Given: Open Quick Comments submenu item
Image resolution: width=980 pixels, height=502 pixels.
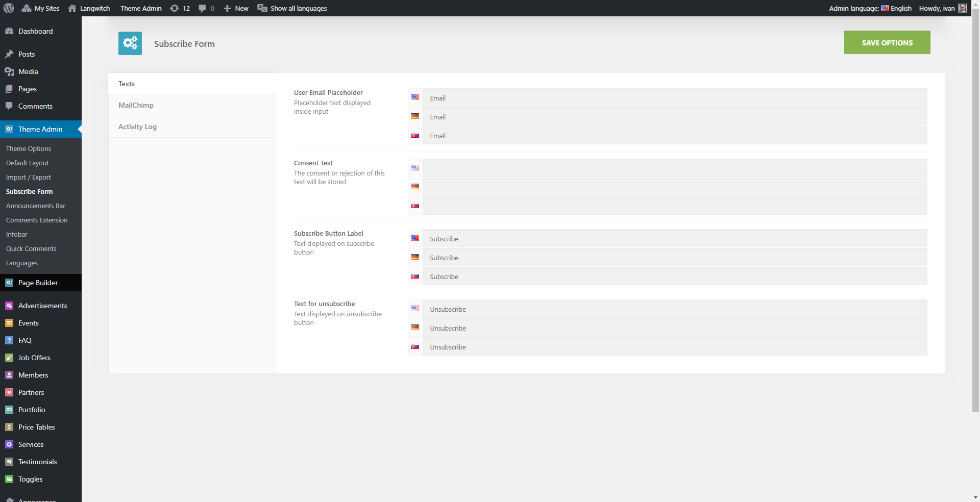Looking at the screenshot, I should (31, 248).
